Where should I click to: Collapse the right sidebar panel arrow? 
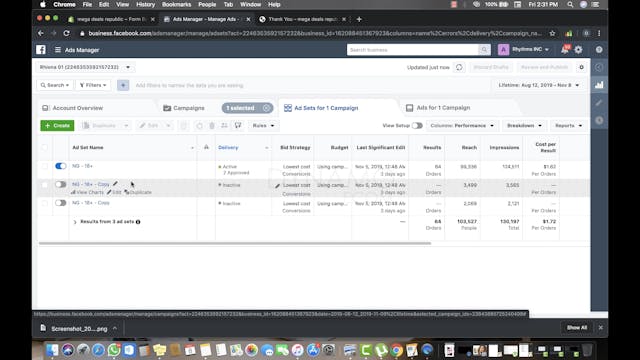(x=599, y=67)
